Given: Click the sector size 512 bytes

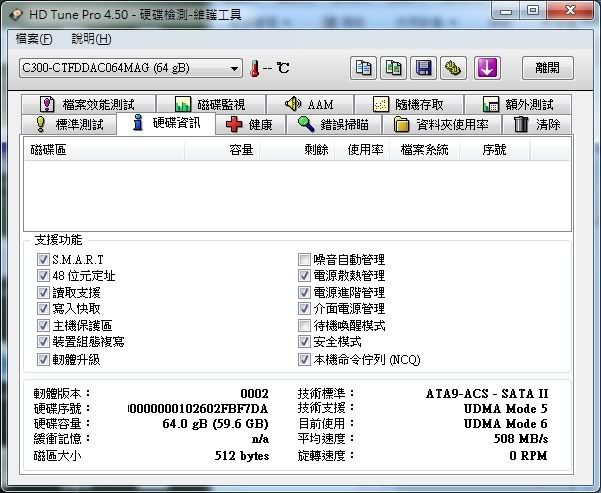Looking at the screenshot, I should [242, 456].
